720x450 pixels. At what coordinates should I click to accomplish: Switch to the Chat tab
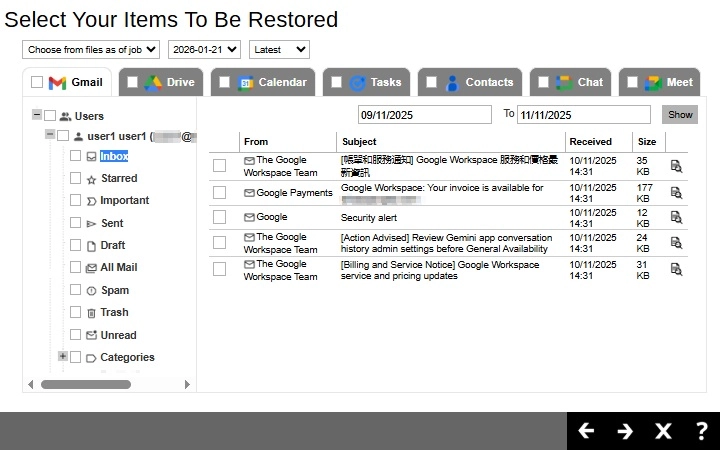[x=570, y=82]
